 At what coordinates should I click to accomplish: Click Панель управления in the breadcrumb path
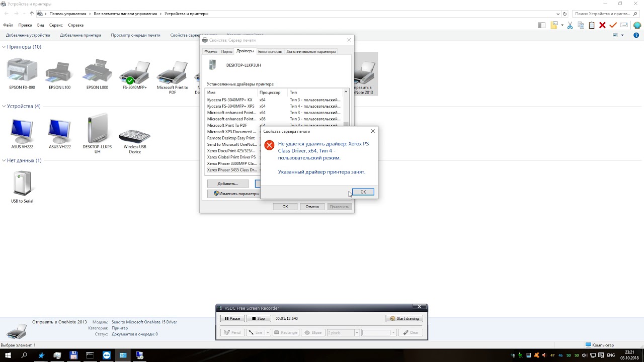(68, 14)
